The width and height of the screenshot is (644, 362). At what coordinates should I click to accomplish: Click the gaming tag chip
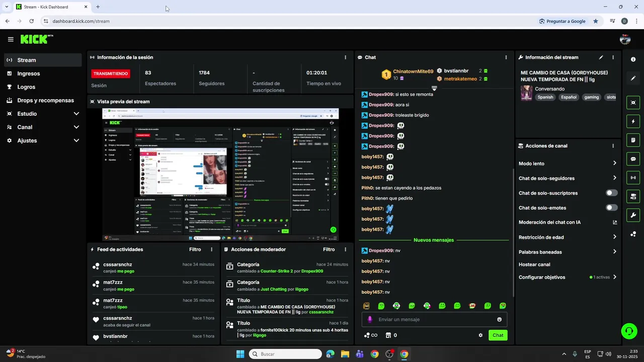coord(592,97)
